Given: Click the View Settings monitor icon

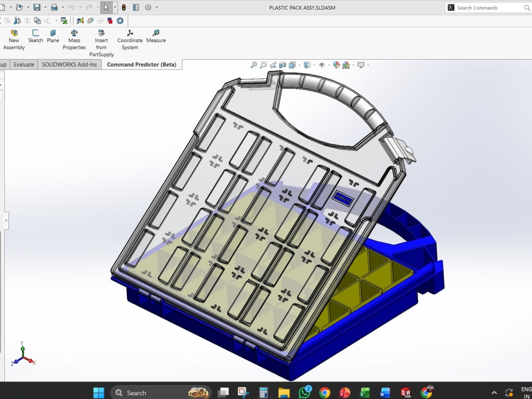Looking at the screenshot, I should point(361,65).
